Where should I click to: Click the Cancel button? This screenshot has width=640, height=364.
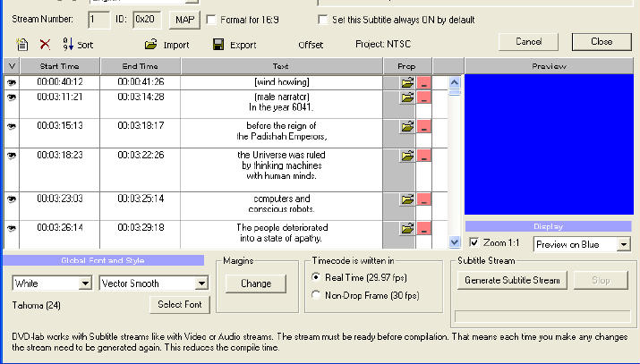529,41
